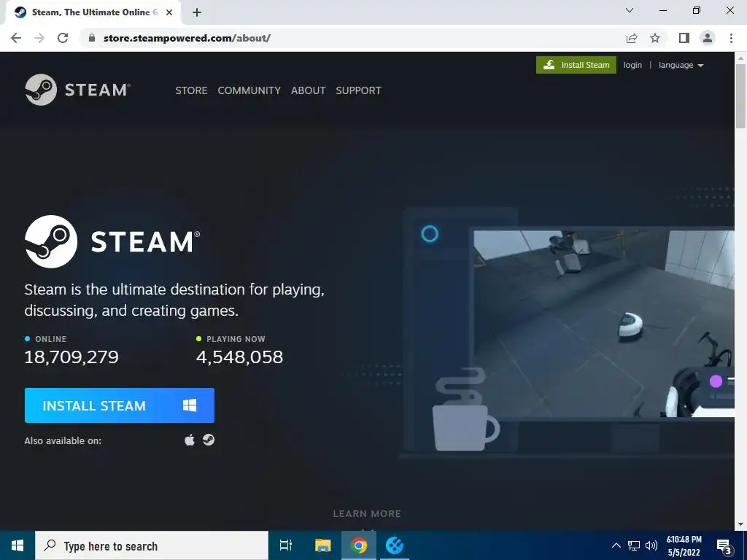The image size is (747, 560).
Task: Open the Windows Start menu
Action: point(18,545)
